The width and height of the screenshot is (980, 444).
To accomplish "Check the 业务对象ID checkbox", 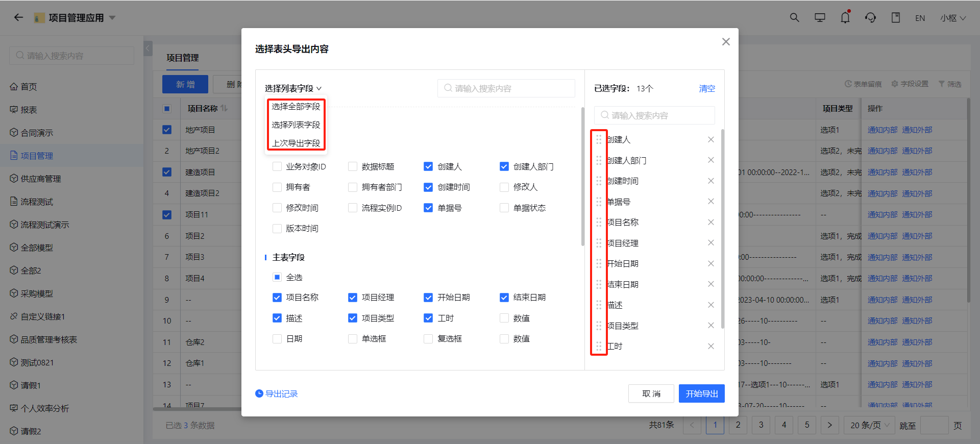I will pyautogui.click(x=277, y=166).
